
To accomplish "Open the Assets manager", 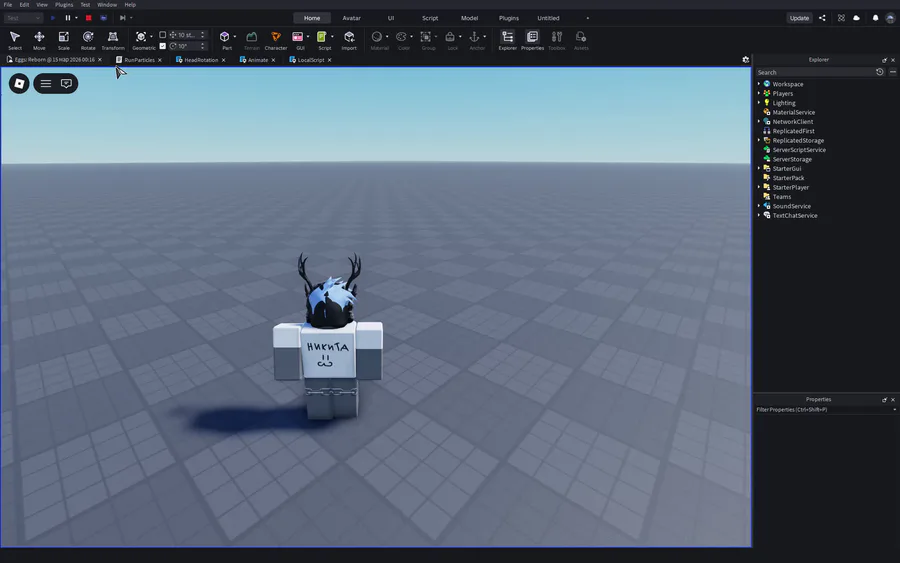I will (x=581, y=40).
